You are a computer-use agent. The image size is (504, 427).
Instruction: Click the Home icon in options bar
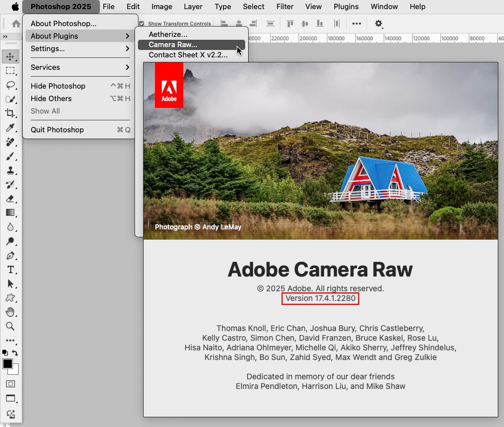click(x=16, y=23)
